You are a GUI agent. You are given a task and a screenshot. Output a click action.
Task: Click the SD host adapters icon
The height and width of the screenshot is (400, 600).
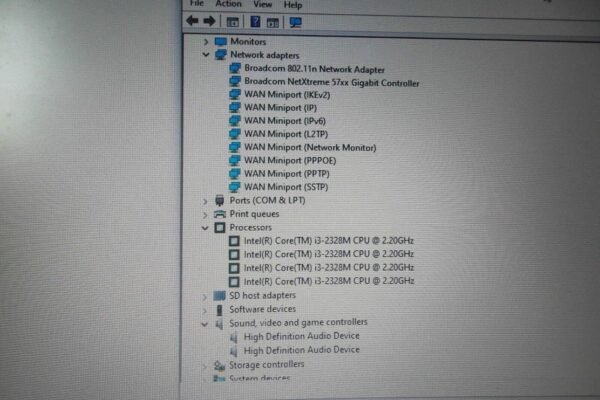pyautogui.click(x=219, y=296)
